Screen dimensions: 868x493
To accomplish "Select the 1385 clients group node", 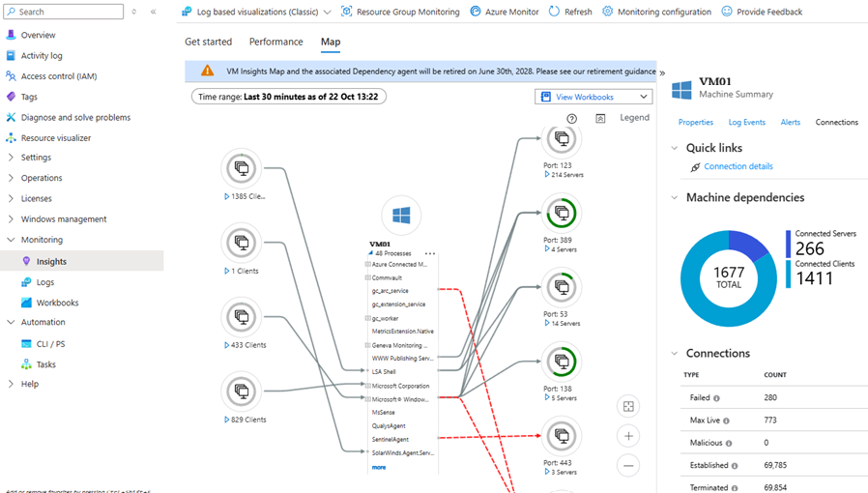I will pos(242,167).
